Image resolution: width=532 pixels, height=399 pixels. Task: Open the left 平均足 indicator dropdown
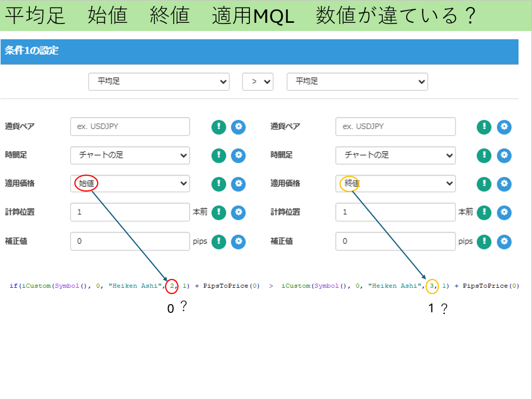pyautogui.click(x=159, y=81)
